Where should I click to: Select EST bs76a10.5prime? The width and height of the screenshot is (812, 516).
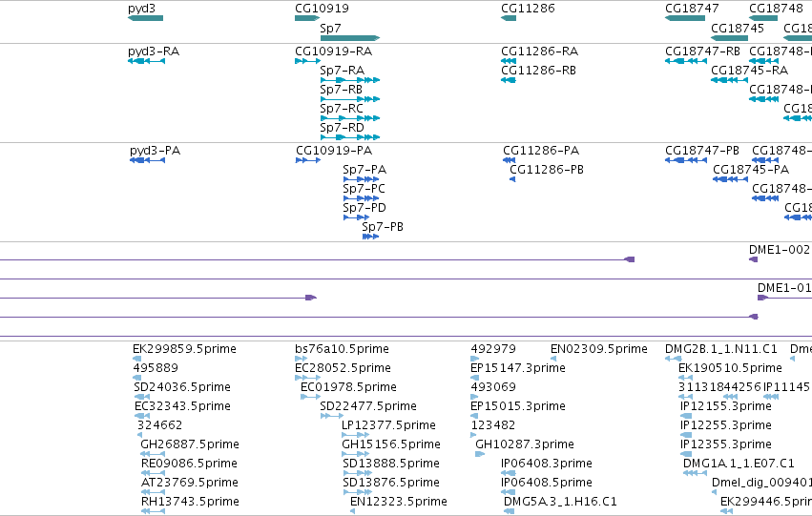(301, 359)
